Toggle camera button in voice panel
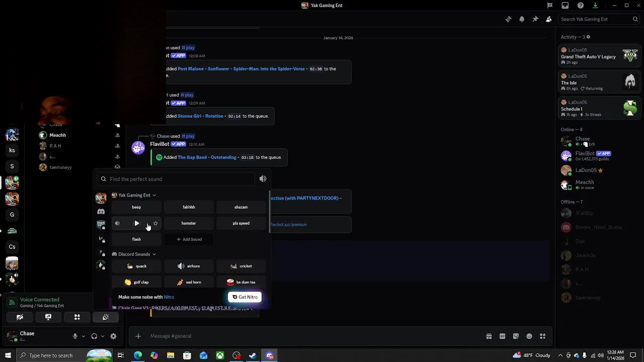 20,317
